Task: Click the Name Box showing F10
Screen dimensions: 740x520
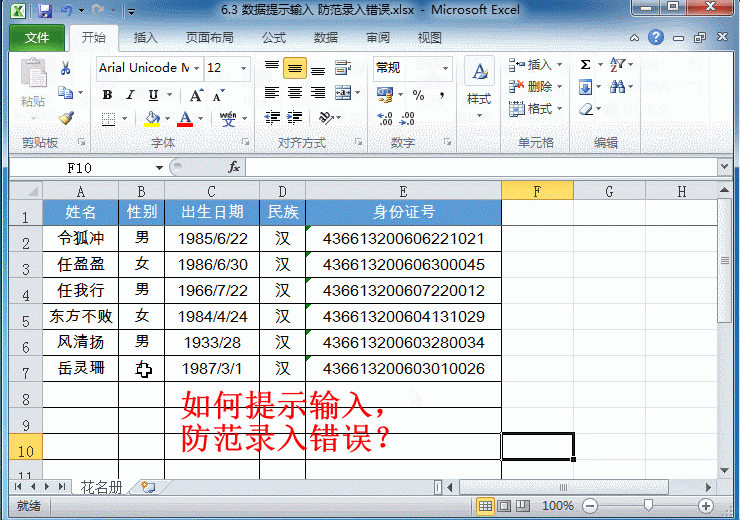Action: 80,167
